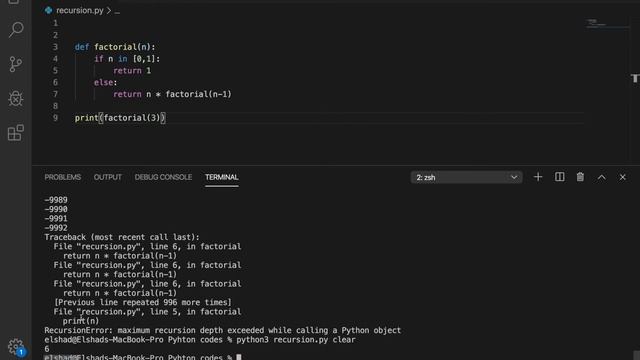Kill terminal with trash icon

(580, 177)
